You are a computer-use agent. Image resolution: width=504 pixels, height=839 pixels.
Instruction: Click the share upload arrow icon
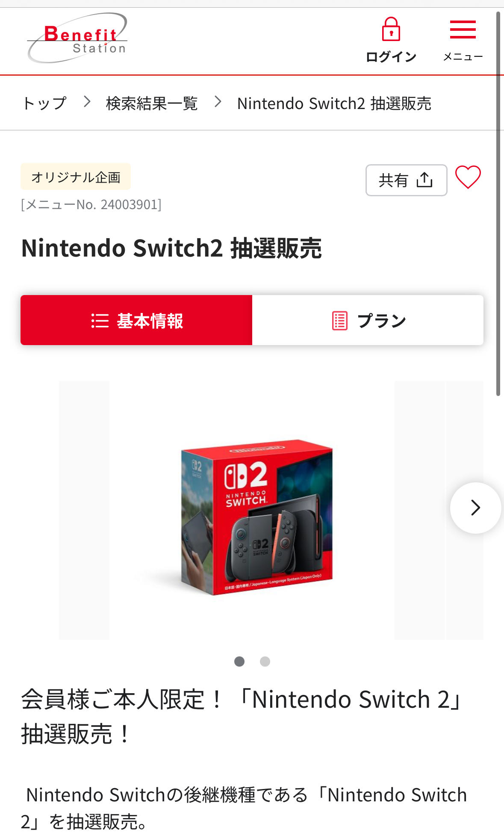click(424, 180)
